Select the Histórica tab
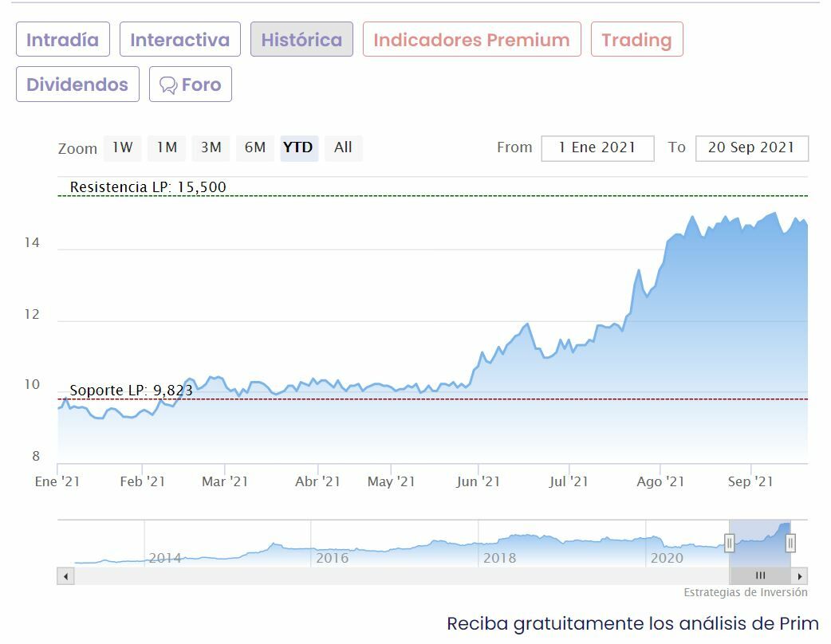Viewport: 831px width, 644px height. (301, 40)
